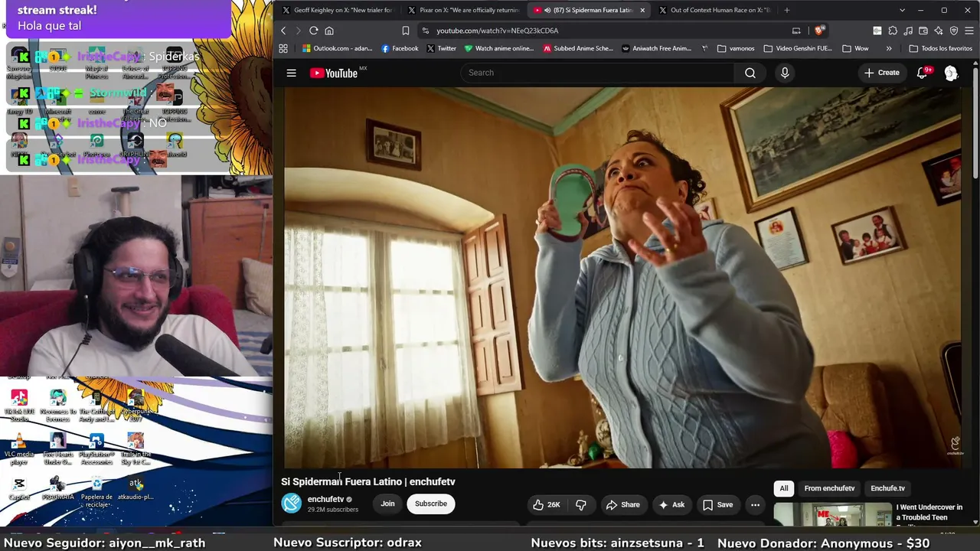Switch to the Pixar on X tab

(x=463, y=10)
